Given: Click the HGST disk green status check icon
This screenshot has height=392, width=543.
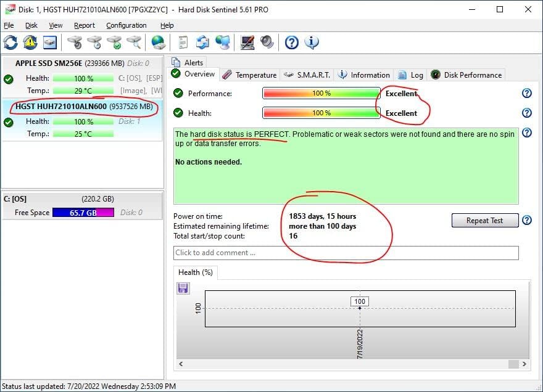Looking at the screenshot, I should tap(9, 123).
